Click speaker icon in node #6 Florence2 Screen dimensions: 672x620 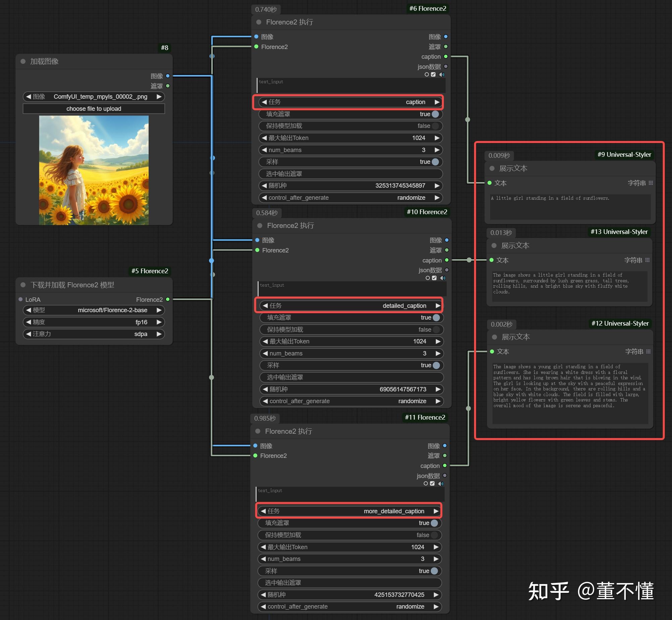tap(442, 75)
